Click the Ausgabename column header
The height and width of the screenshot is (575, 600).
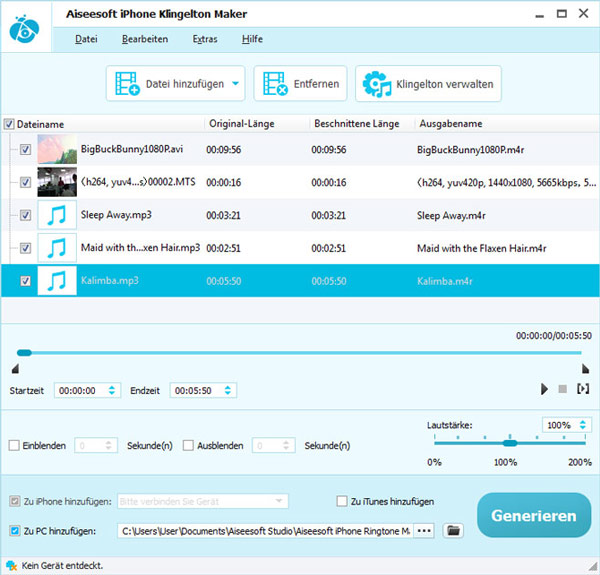pos(451,124)
